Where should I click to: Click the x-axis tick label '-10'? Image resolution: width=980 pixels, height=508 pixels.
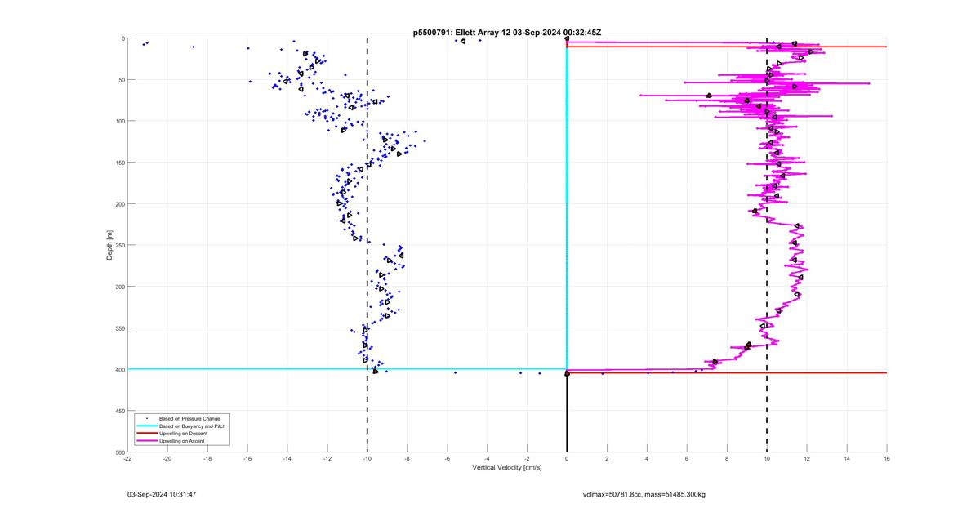pyautogui.click(x=367, y=459)
